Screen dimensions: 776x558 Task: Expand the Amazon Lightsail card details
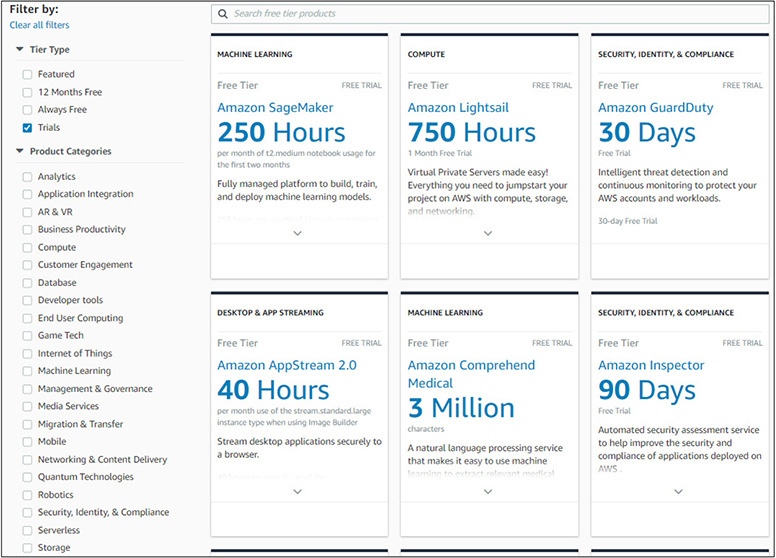point(488,233)
